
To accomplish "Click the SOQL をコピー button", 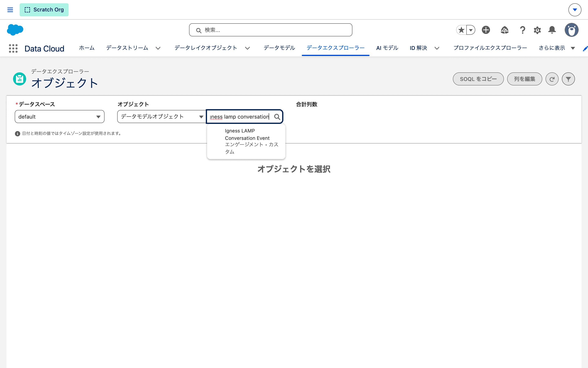I will pyautogui.click(x=478, y=79).
